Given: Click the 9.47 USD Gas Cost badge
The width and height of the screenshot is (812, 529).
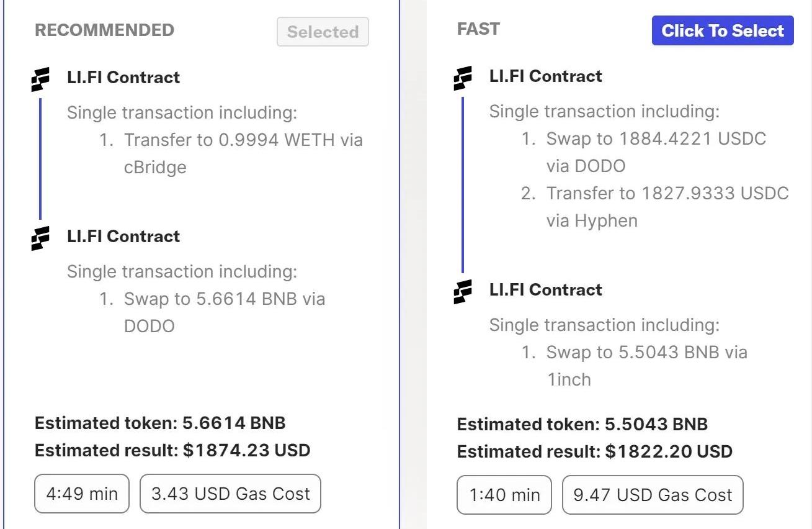Looking at the screenshot, I should (653, 495).
